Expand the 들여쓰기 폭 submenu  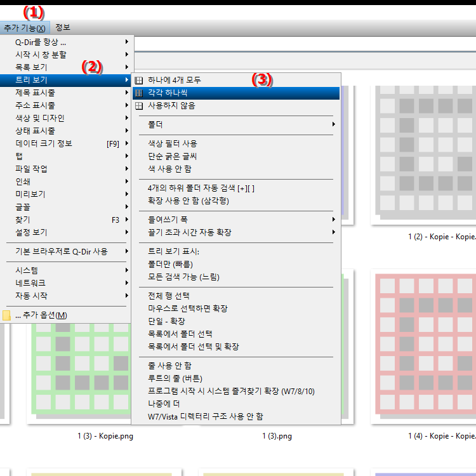(x=236, y=220)
